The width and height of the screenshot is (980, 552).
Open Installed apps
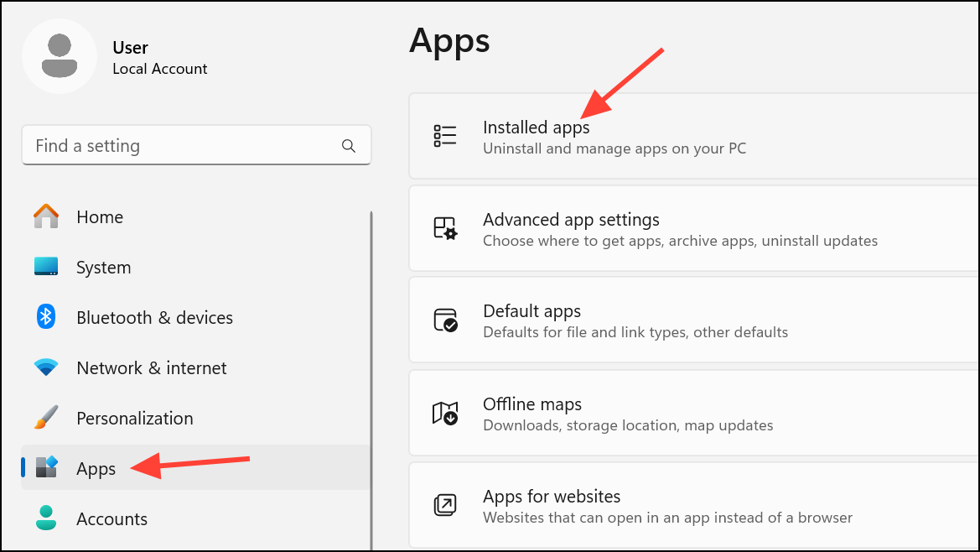coord(537,128)
